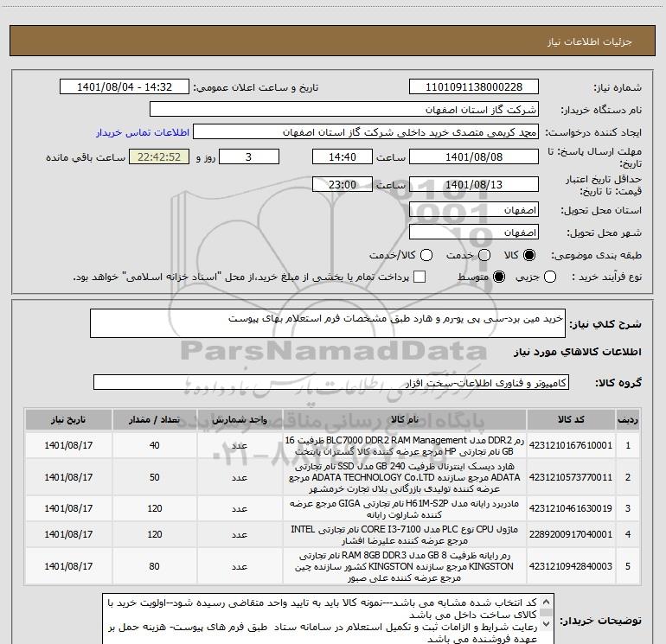
Task: Click the delivery city field اصفهان
Action: pyautogui.click(x=474, y=233)
